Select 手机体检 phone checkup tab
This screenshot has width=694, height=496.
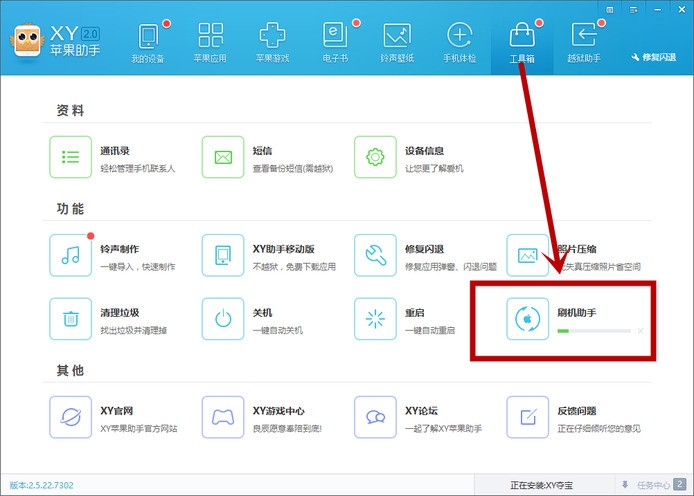459,43
